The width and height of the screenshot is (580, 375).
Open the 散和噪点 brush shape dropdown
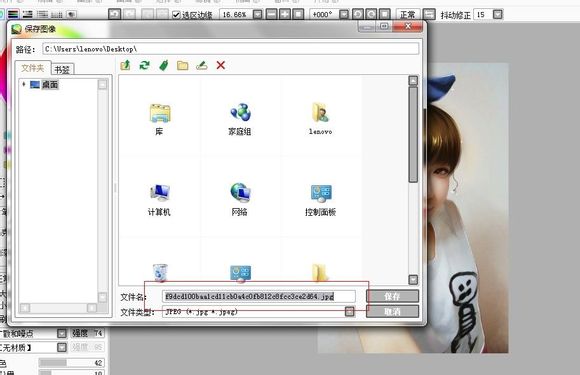coord(62,334)
